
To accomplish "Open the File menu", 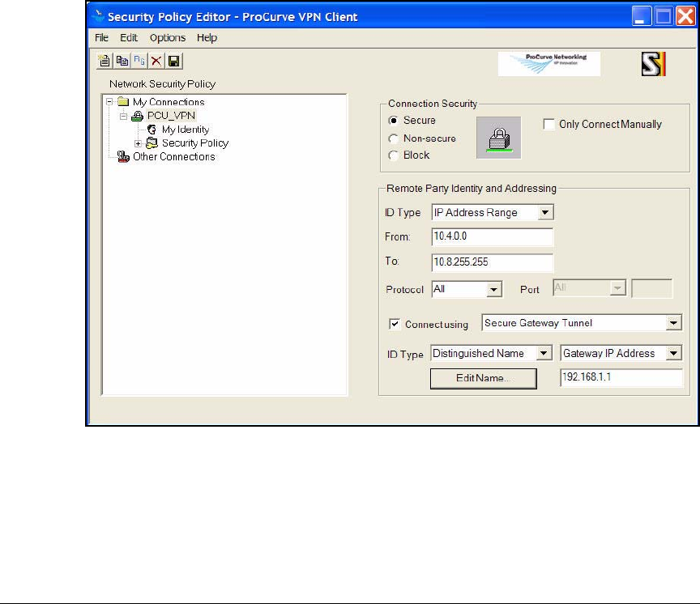I will (101, 38).
